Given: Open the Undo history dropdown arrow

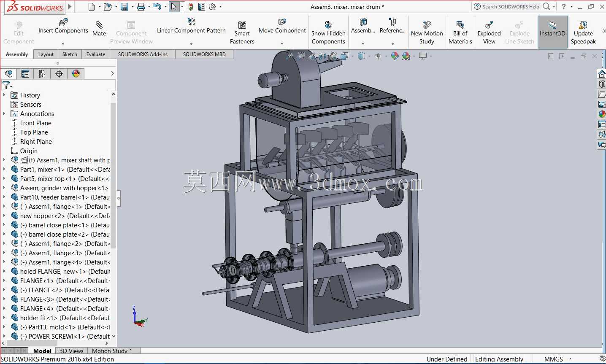Looking at the screenshot, I should click(165, 7).
